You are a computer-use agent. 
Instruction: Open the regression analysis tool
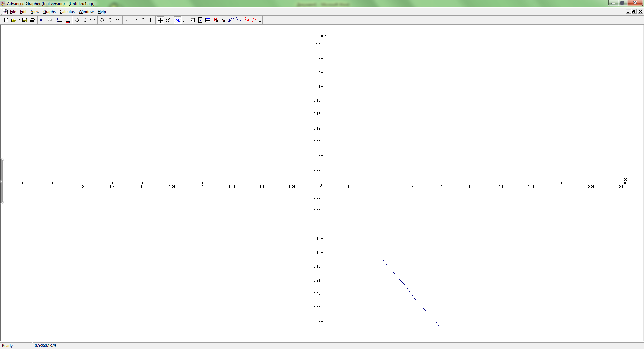click(x=254, y=20)
